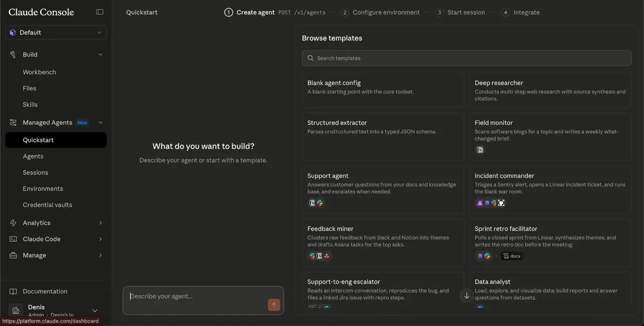The height and width of the screenshot is (326, 644).
Task: Submit the agent description with the arrow button
Action: (x=274, y=305)
